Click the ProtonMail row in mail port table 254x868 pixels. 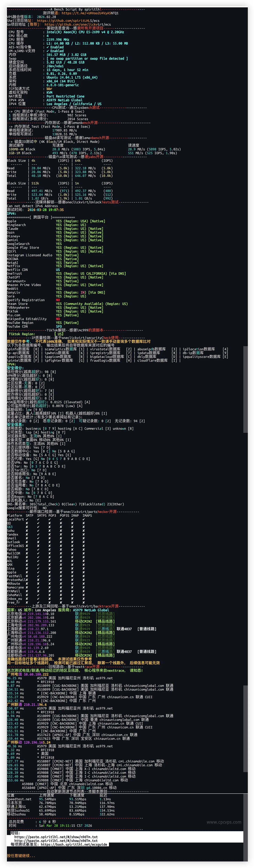point(46,580)
